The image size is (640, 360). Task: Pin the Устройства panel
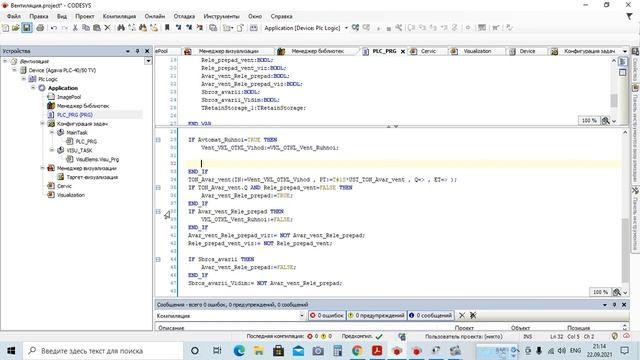[x=138, y=51]
